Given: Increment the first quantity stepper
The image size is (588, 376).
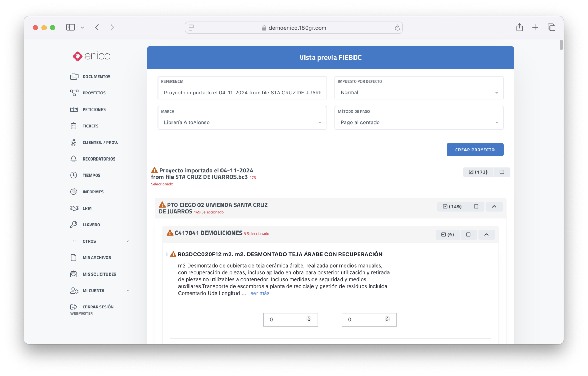Looking at the screenshot, I should [x=309, y=318].
